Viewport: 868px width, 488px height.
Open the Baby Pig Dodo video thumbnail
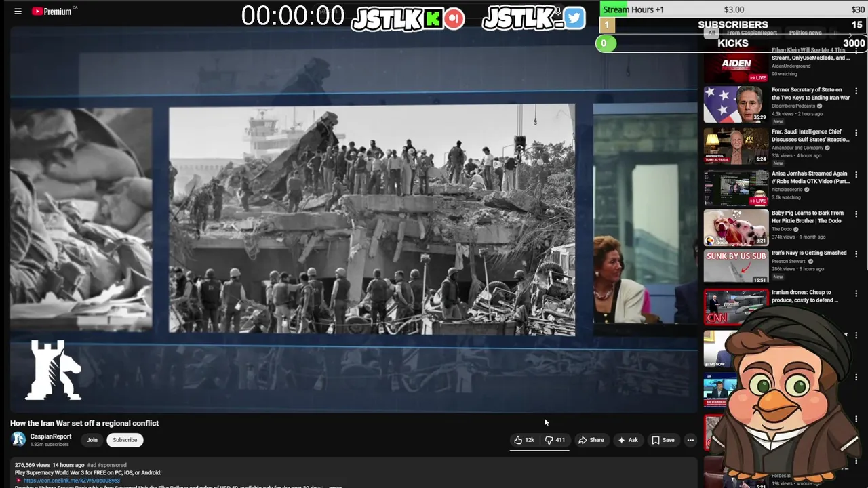[x=736, y=227]
